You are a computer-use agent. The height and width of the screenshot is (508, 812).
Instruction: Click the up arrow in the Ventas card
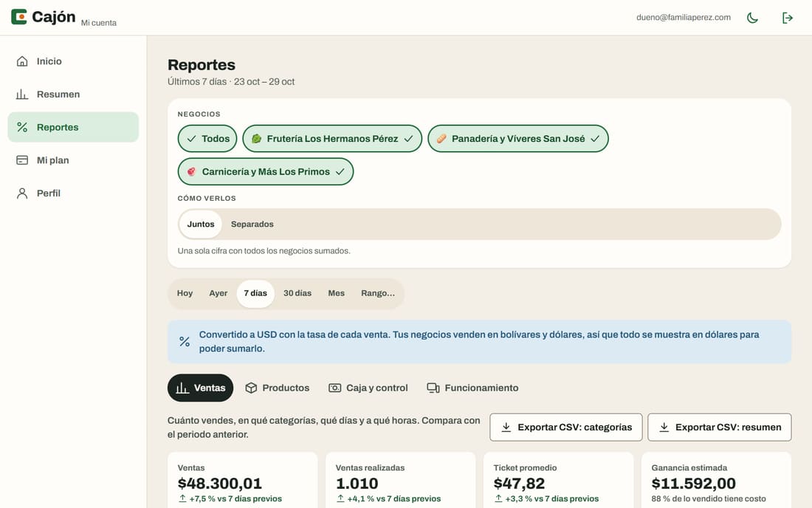pos(182,498)
